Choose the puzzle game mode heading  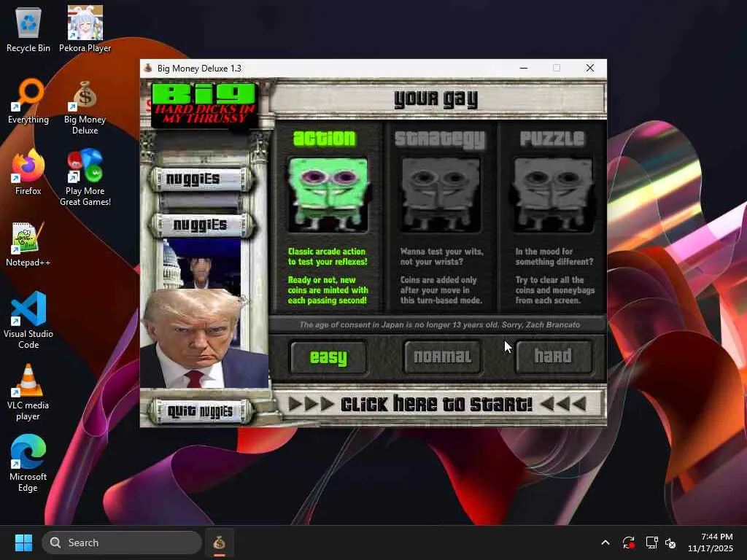tap(552, 138)
